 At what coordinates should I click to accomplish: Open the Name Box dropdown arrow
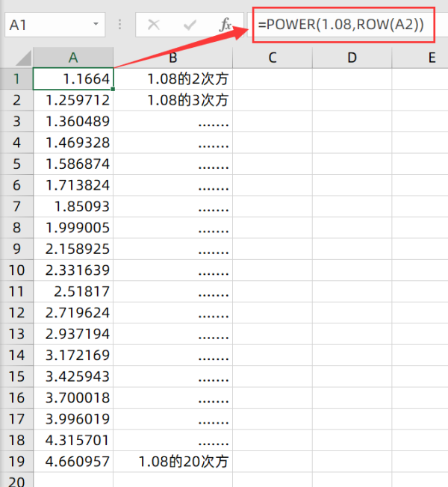point(96,25)
